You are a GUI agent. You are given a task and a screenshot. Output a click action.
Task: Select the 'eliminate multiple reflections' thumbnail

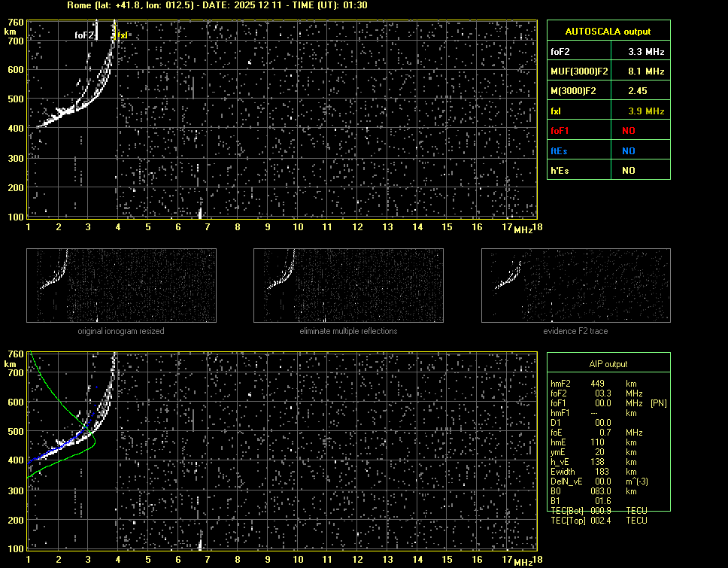point(348,286)
